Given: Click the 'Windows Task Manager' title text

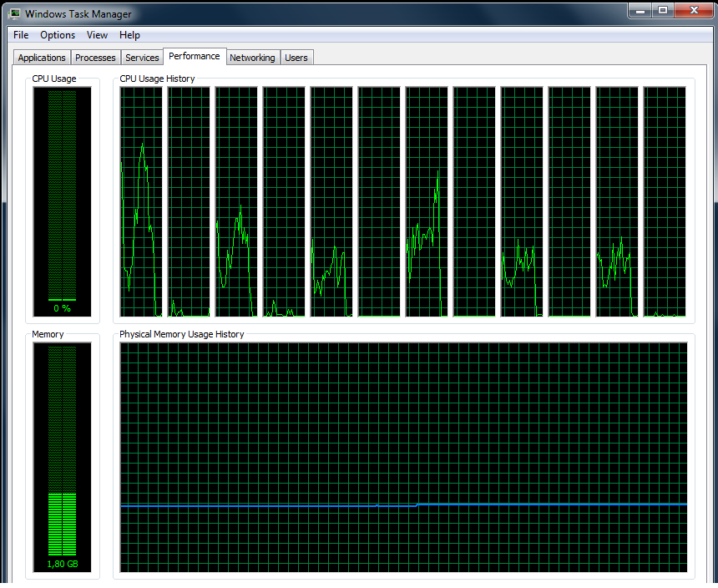Looking at the screenshot, I should coord(78,14).
